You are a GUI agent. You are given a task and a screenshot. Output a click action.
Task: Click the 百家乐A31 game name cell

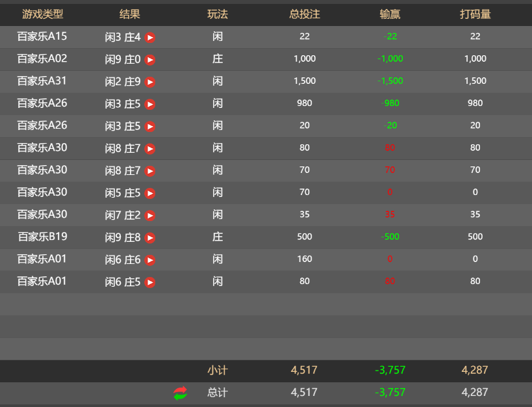pyautogui.click(x=42, y=81)
